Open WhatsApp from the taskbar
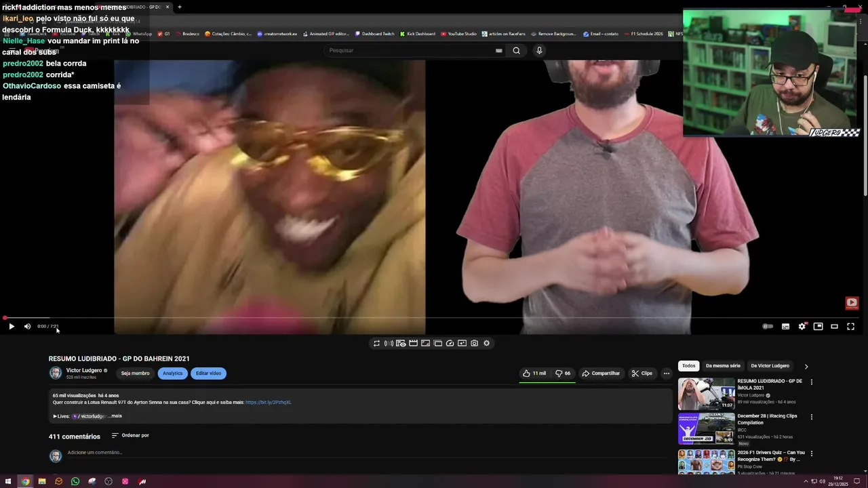Image resolution: width=868 pixels, height=488 pixels. [75, 481]
